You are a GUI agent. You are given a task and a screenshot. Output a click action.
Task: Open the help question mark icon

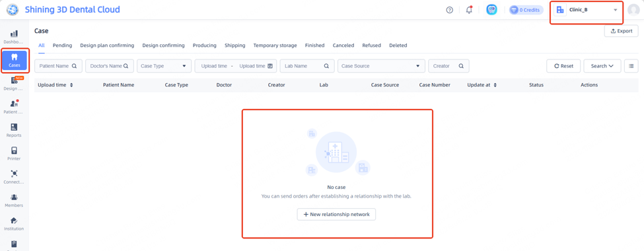coord(449,10)
